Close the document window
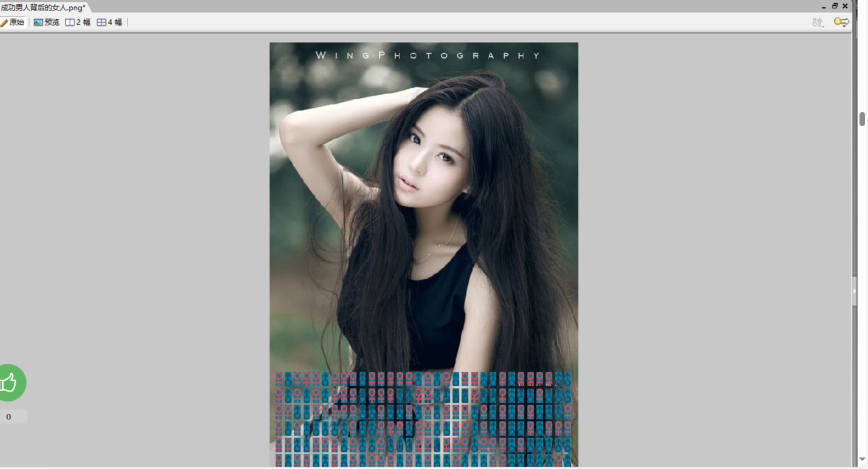 pyautogui.click(x=845, y=6)
